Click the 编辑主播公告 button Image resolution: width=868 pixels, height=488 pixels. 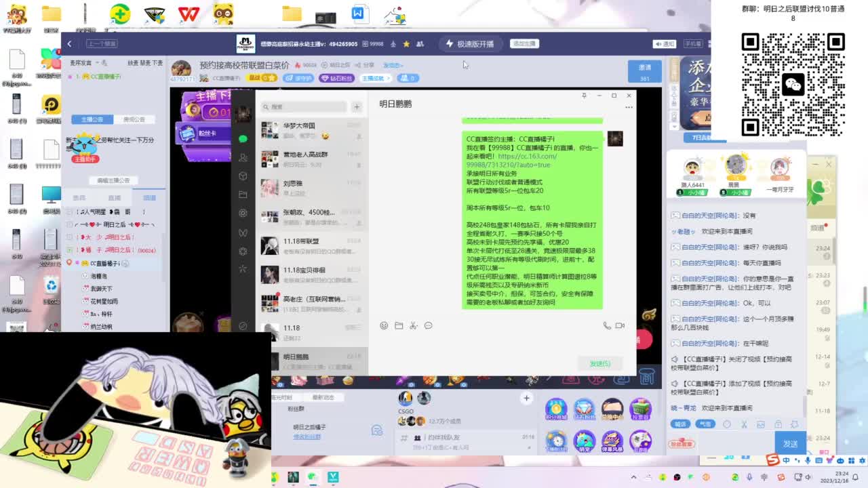click(x=113, y=180)
